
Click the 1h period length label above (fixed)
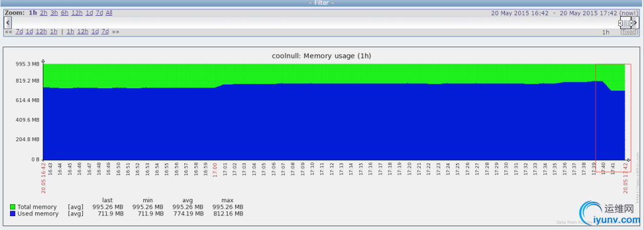coord(606,32)
